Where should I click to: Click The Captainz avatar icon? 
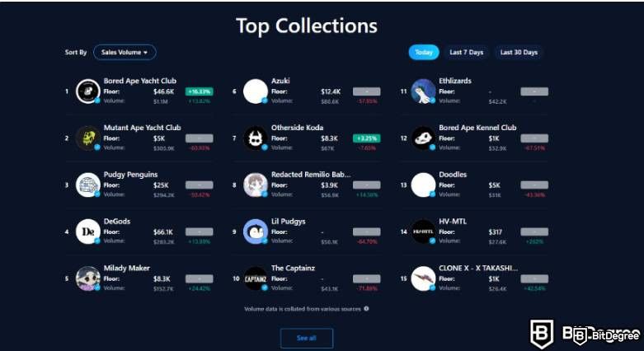256,278
